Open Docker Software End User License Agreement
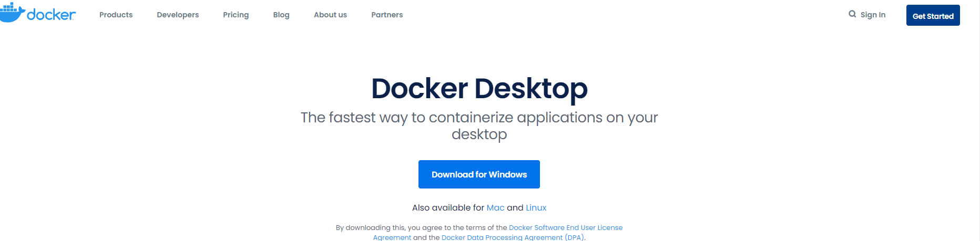980x241 pixels. pos(565,228)
